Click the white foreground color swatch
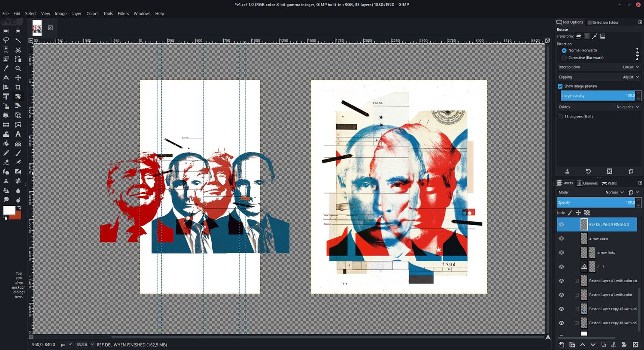The image size is (644, 350). pos(9,210)
